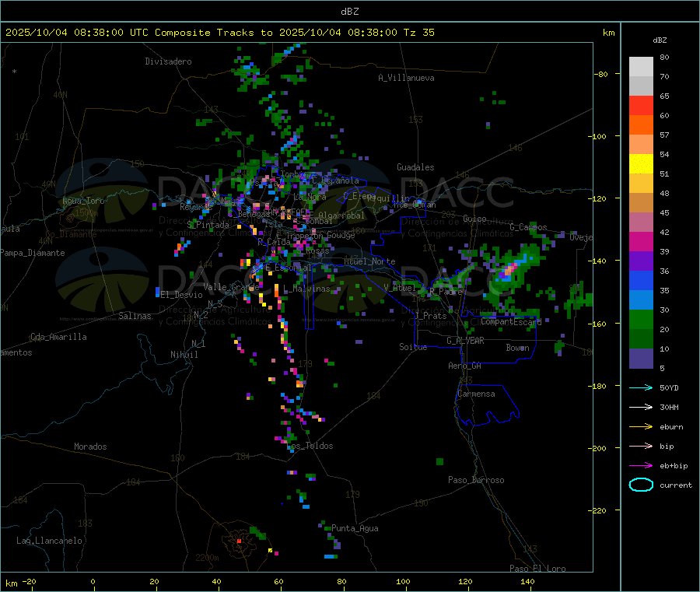Click the 80 dBZ light gray swatch
The height and width of the screenshot is (592, 700).
(641, 67)
